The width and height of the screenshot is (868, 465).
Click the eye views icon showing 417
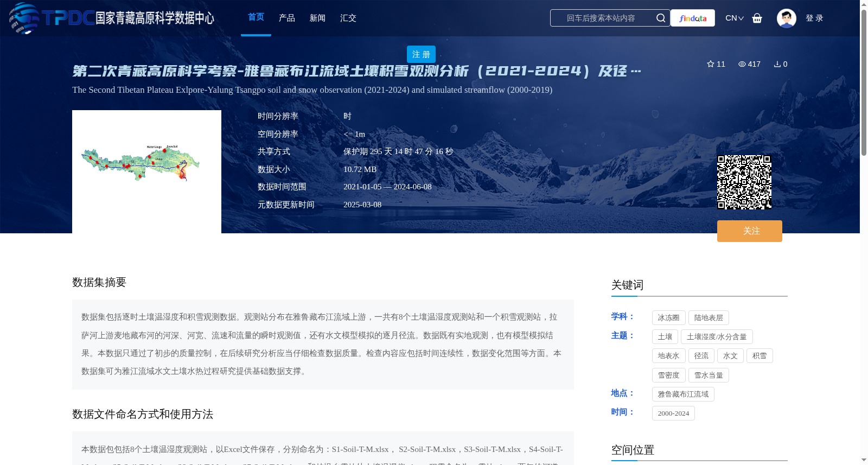tap(742, 64)
